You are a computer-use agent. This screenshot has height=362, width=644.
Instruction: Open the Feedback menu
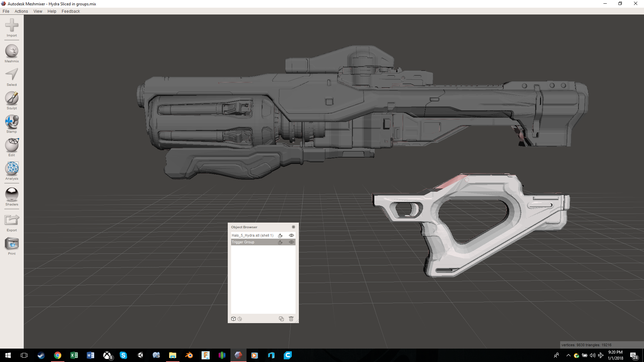(71, 11)
